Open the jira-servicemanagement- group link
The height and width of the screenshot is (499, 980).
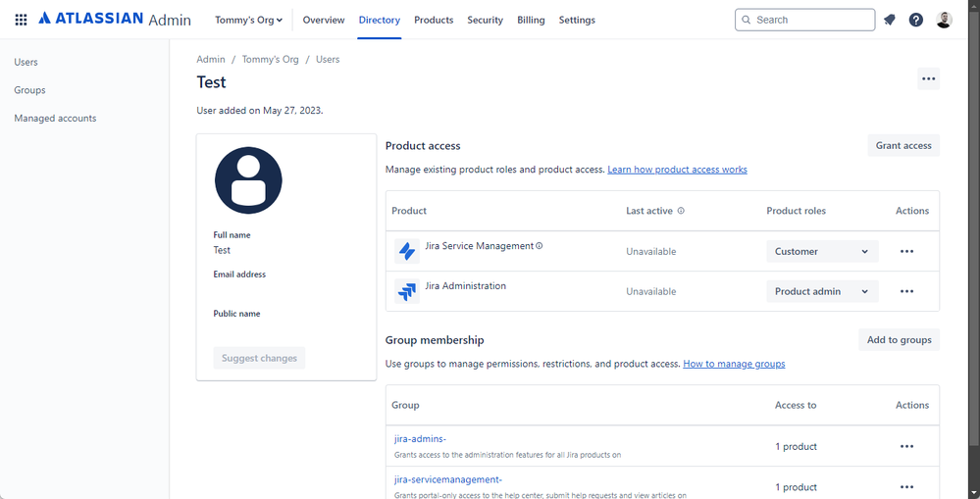(x=448, y=479)
